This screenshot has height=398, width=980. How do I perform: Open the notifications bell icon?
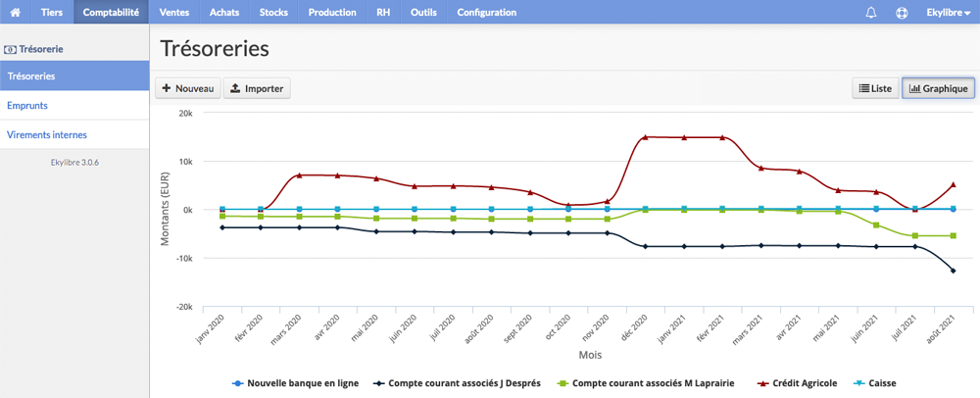pyautogui.click(x=871, y=13)
